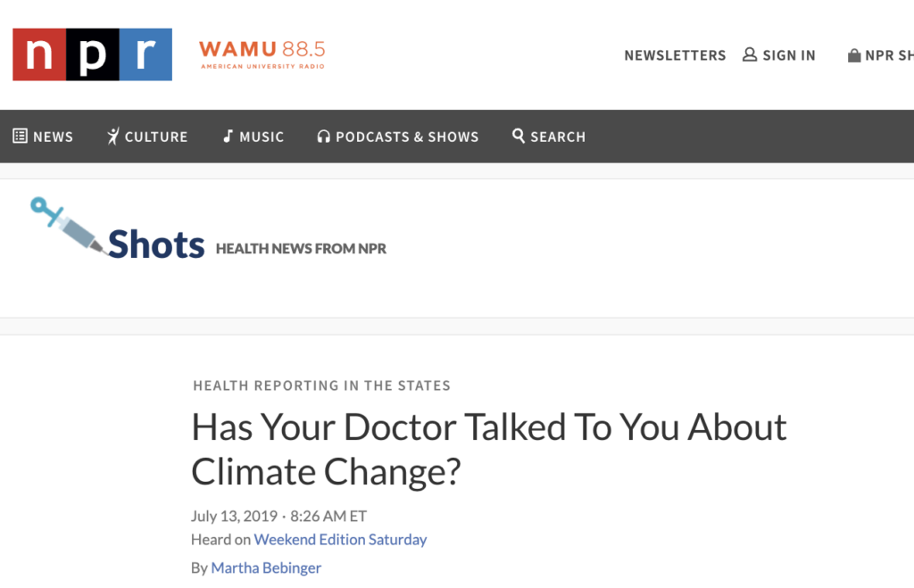914x588 pixels.
Task: Click the NPR logo
Action: pos(92,54)
